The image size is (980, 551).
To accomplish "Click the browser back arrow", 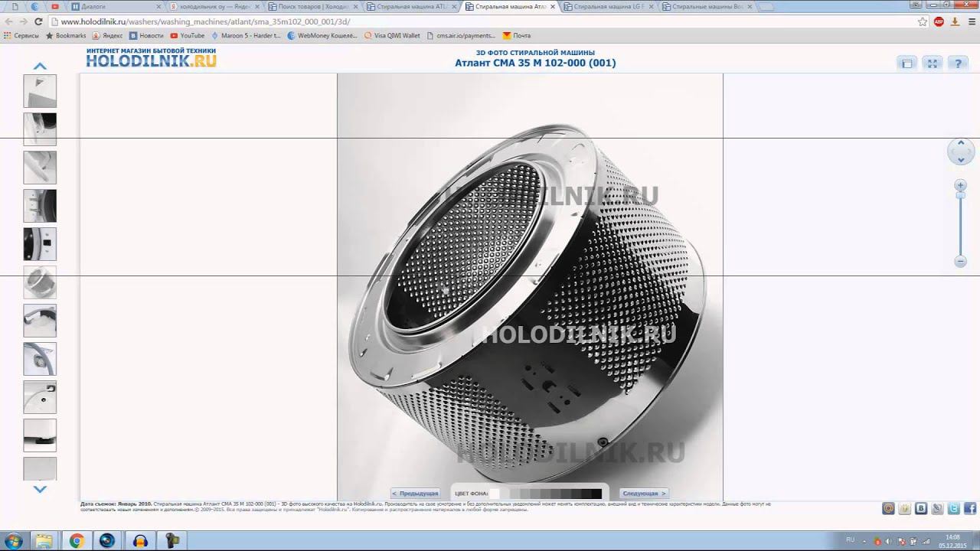I will [x=8, y=21].
